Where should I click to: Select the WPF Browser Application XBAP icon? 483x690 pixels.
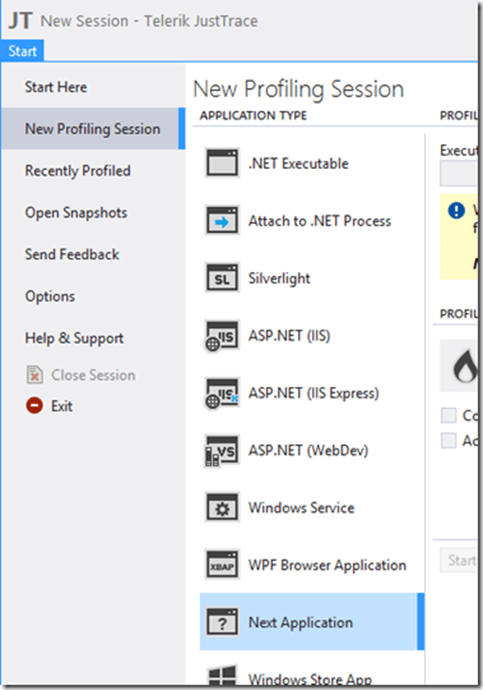point(222,565)
